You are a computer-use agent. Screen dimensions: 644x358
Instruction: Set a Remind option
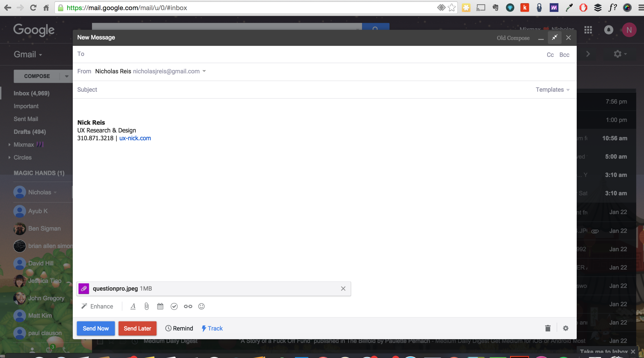point(179,328)
